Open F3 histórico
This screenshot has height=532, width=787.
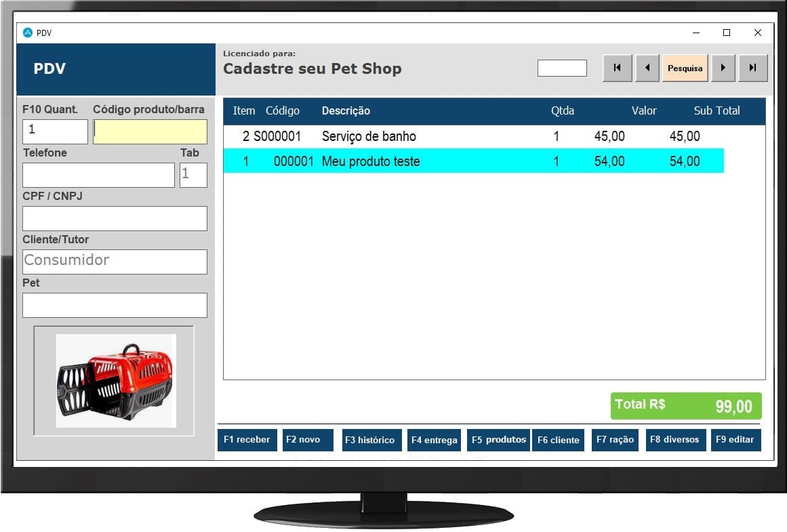pyautogui.click(x=370, y=440)
